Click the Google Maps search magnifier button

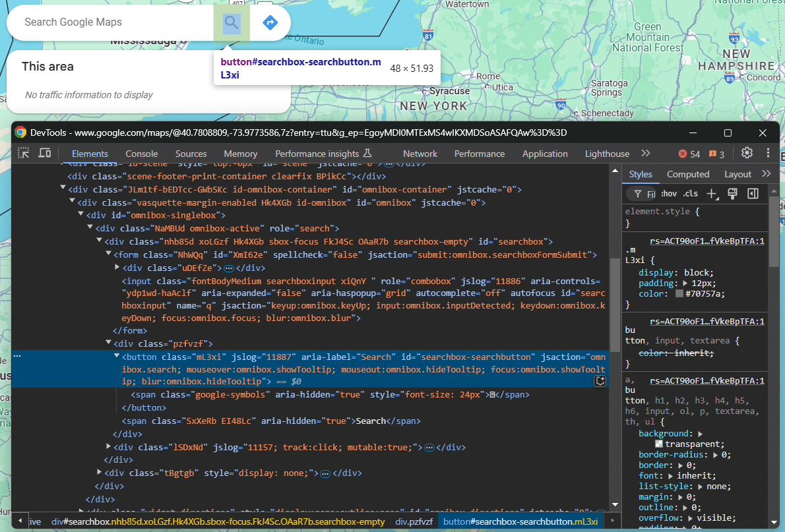[x=232, y=22]
